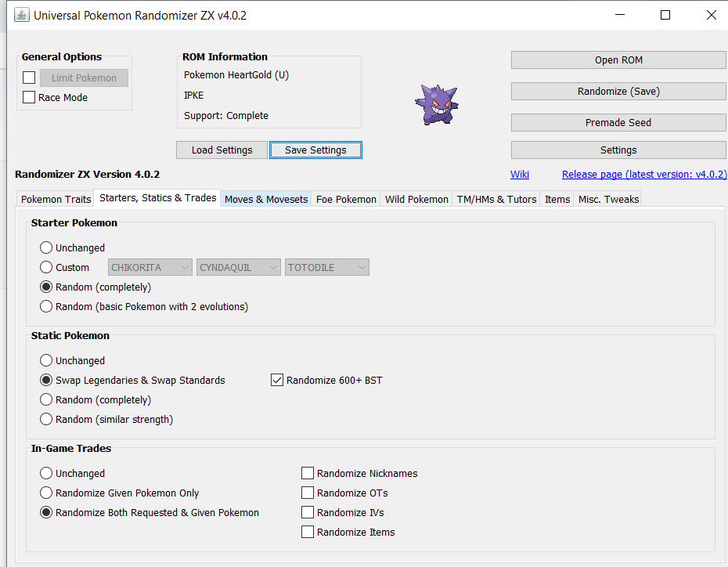Click Save Settings button

315,150
